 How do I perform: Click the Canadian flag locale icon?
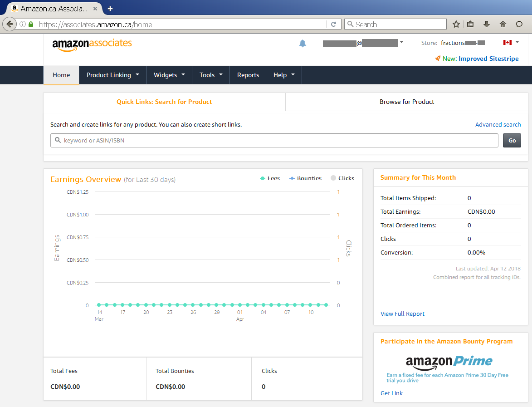507,43
